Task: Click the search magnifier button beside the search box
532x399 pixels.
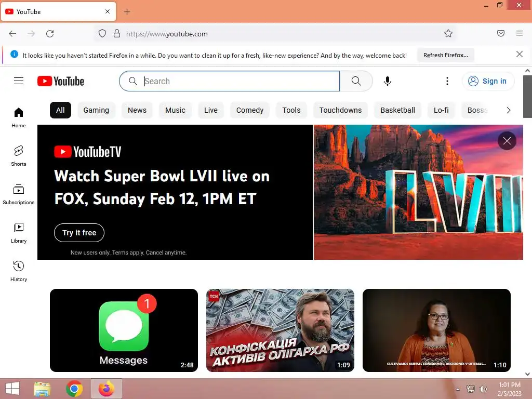Action: click(356, 81)
